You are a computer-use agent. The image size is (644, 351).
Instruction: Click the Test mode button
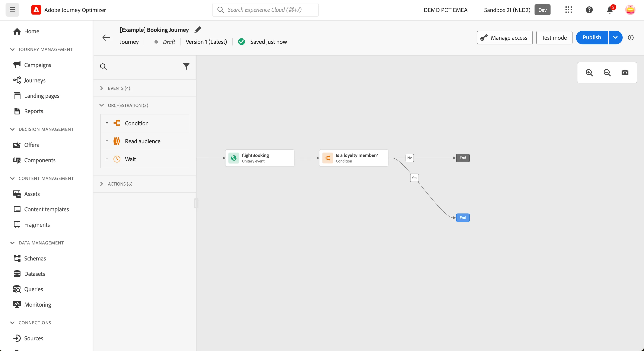[x=554, y=38]
